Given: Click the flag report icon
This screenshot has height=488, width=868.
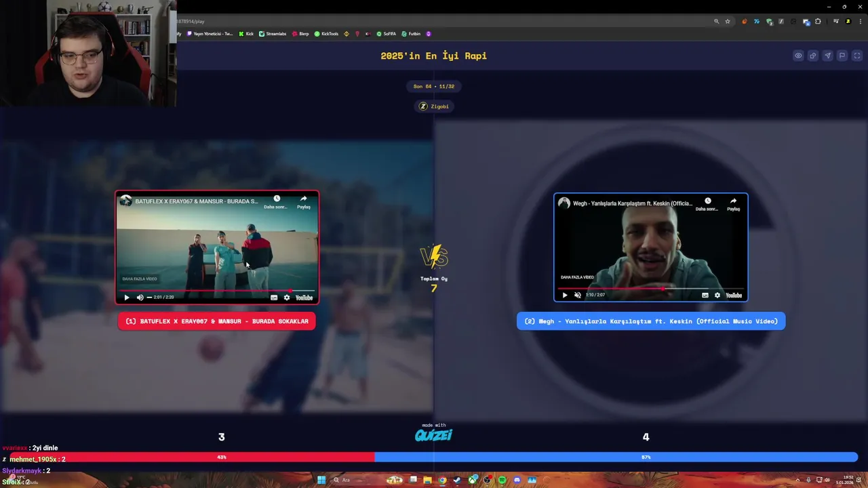Looking at the screenshot, I should pos(842,56).
